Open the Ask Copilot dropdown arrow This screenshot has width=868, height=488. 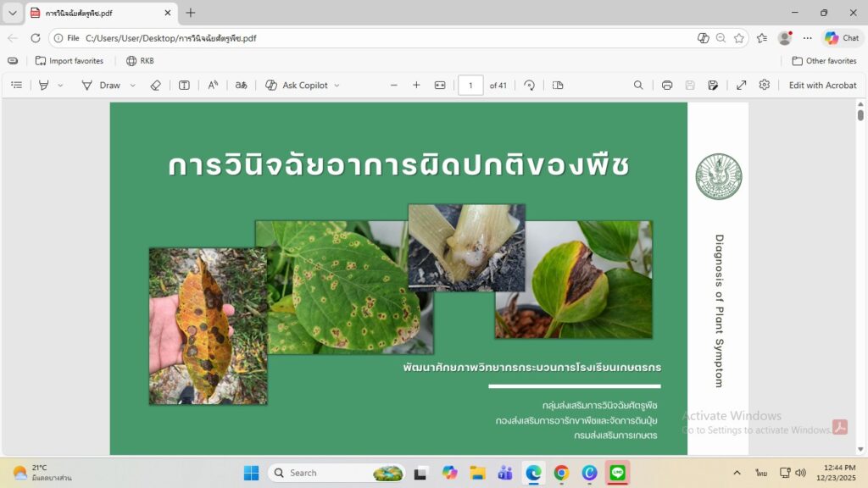(x=337, y=85)
